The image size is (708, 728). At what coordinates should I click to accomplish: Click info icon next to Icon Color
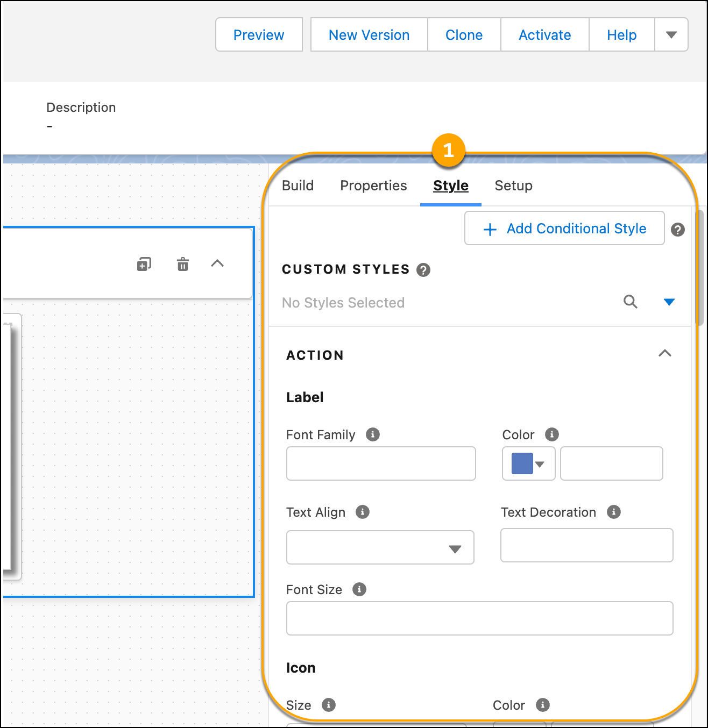pos(543,704)
